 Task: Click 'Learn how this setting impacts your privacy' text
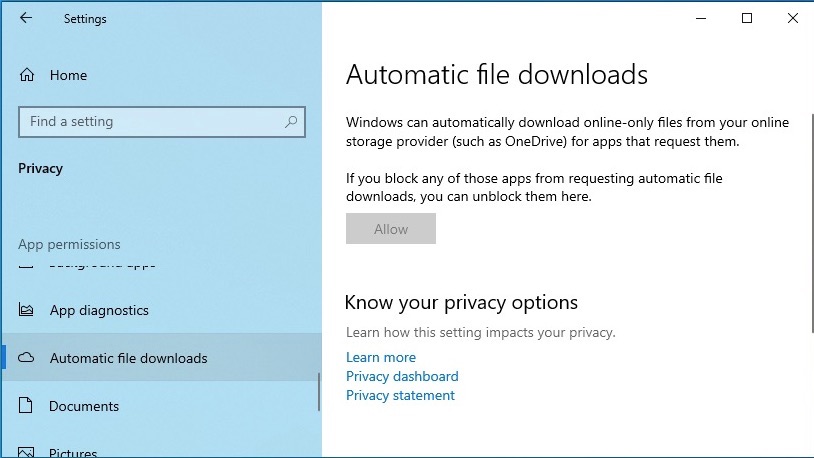click(481, 332)
